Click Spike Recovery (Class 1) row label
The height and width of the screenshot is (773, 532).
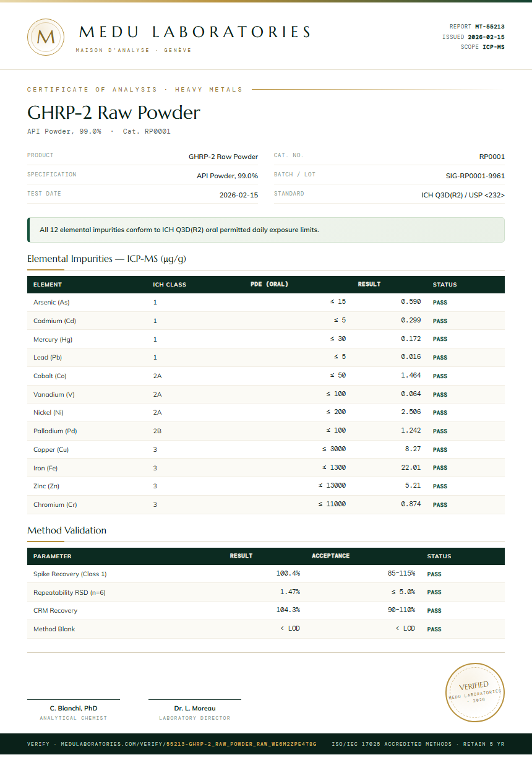(x=70, y=574)
